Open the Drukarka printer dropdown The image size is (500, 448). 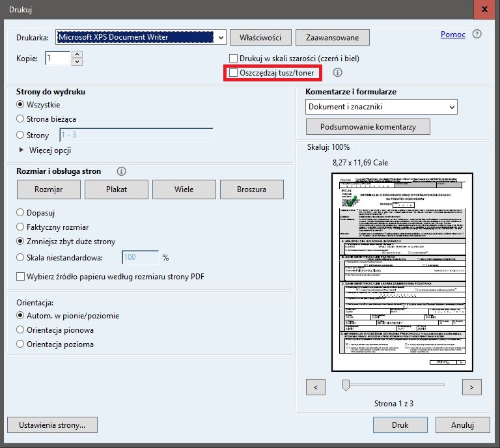[x=219, y=37]
